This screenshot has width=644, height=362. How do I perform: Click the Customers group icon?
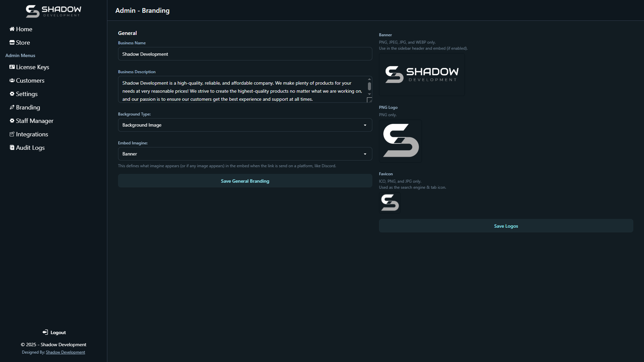[x=12, y=81]
